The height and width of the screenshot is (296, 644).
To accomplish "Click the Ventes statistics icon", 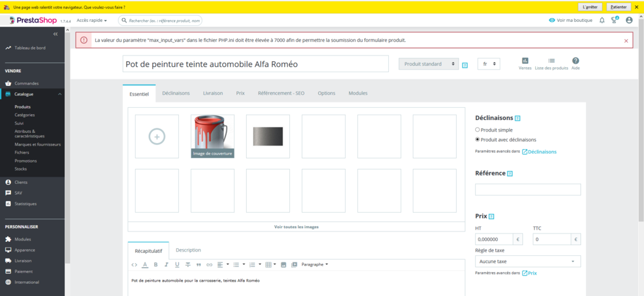I will pos(525,64).
